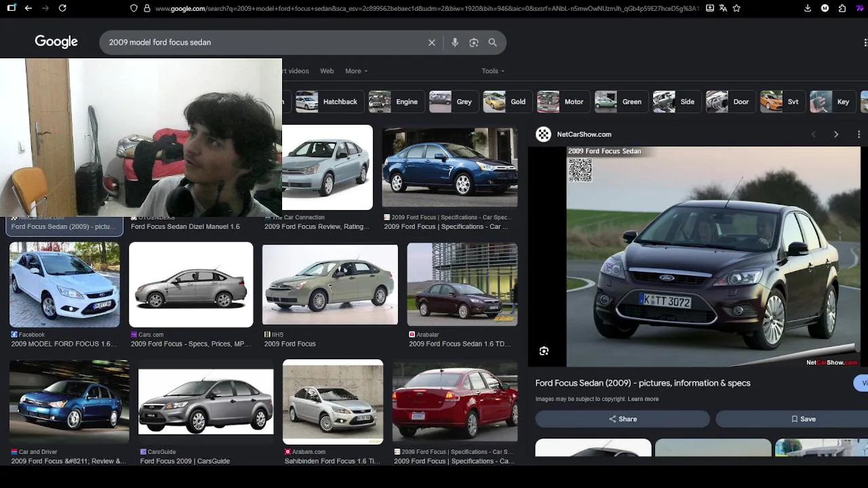
Task: Open 'Ford Focus 2009 | CarsGuide' caption
Action: tap(185, 461)
